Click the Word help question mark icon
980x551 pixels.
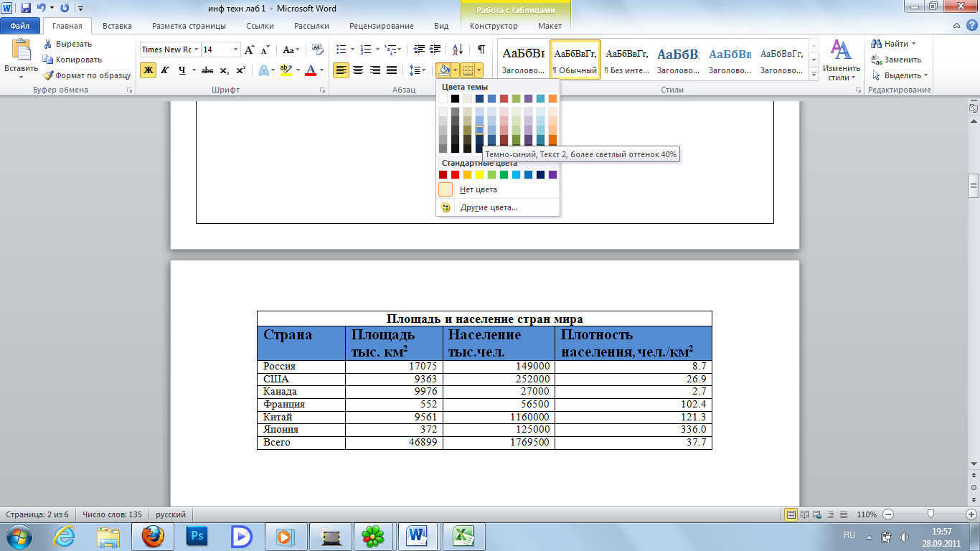pyautogui.click(x=971, y=26)
